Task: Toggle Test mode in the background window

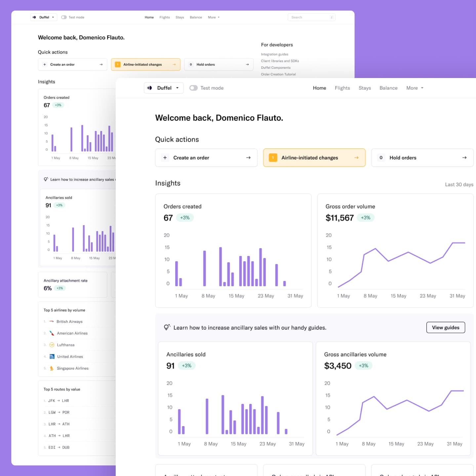Action: [63, 17]
